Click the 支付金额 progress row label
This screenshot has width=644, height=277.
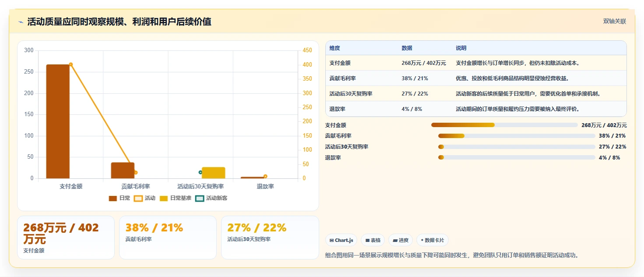[336, 125]
